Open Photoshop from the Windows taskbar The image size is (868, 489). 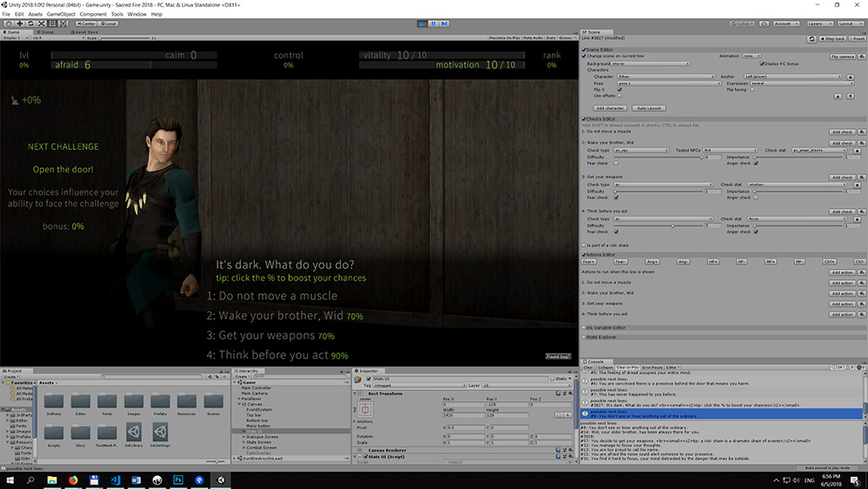click(179, 480)
